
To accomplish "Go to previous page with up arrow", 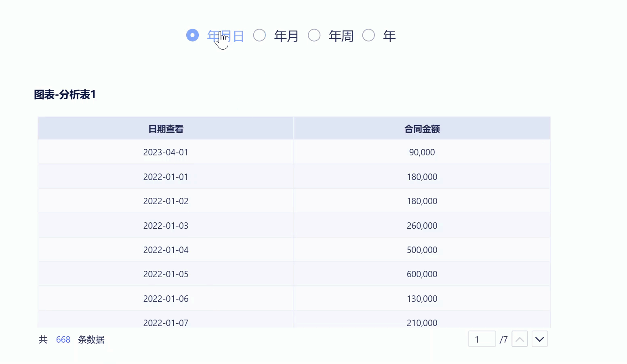I will [520, 339].
